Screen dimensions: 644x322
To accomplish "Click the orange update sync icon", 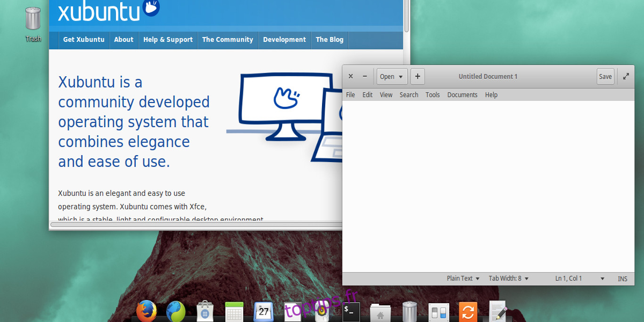I will click(467, 312).
